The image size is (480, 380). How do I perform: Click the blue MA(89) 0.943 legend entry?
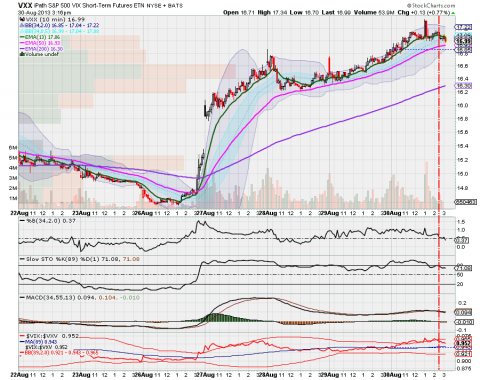(39, 342)
